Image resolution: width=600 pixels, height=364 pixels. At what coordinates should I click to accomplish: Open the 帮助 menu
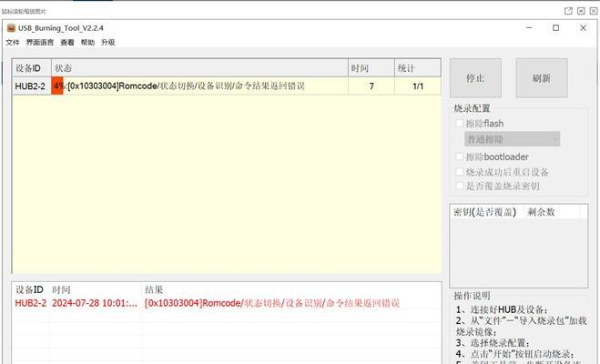87,42
